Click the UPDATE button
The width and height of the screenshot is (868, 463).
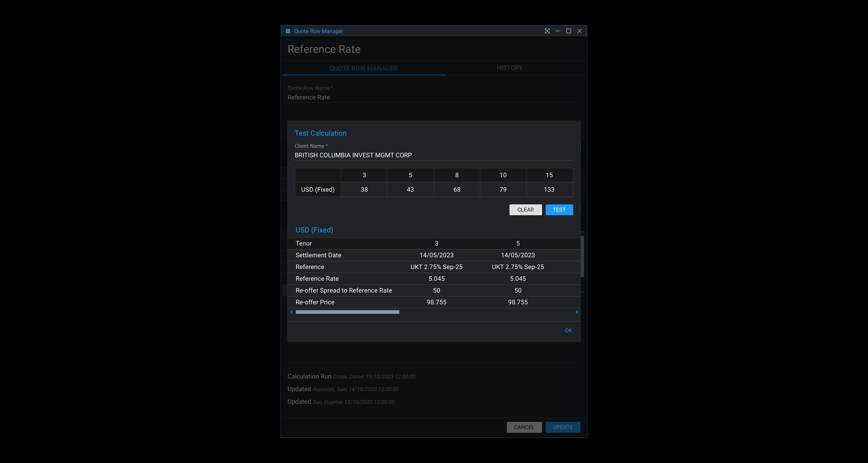click(562, 427)
